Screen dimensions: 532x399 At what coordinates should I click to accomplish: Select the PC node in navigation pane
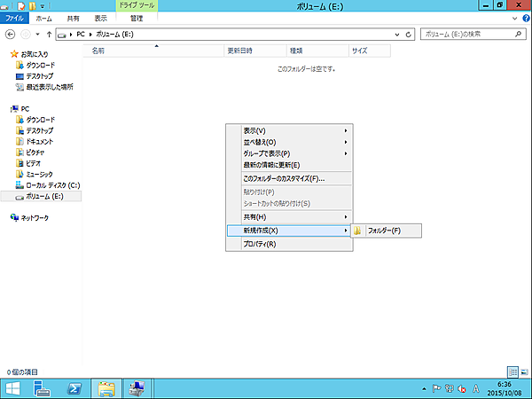click(20, 109)
